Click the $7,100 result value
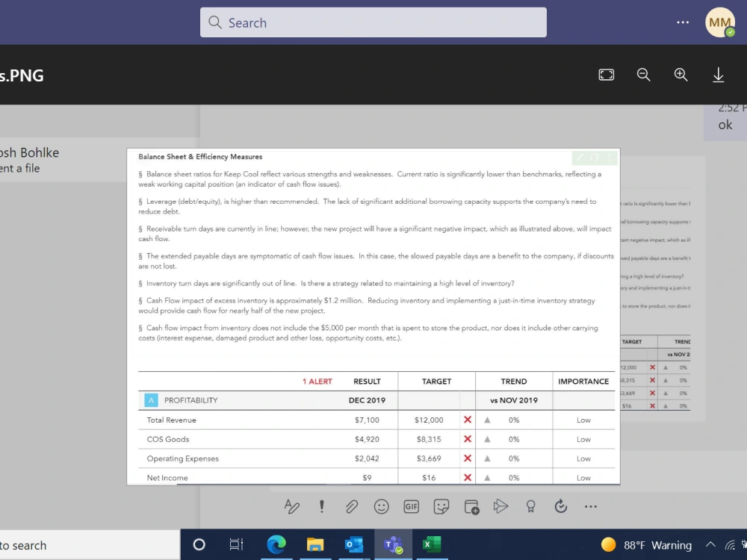 pyautogui.click(x=367, y=420)
